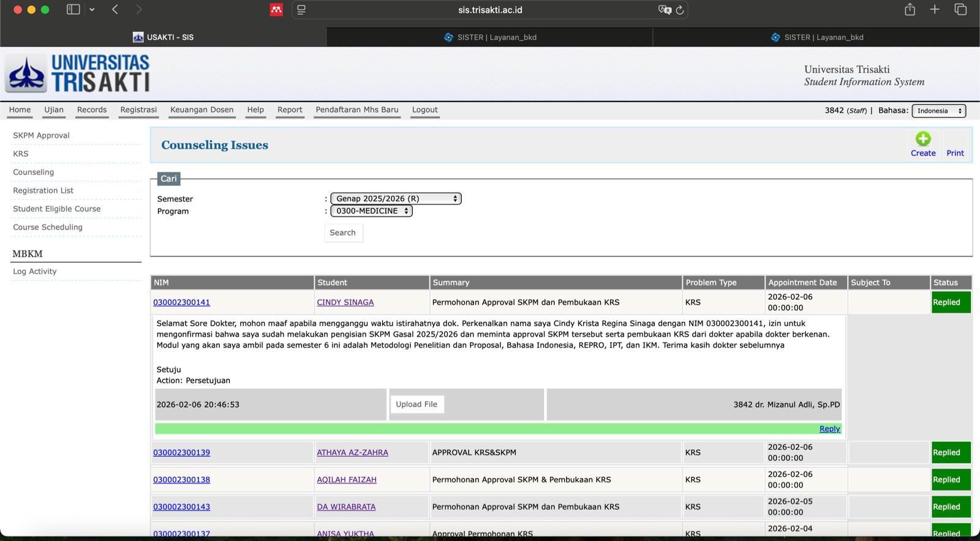Open the Keuangan Dosen menu
Screen dimensions: 980x541
[202, 110]
